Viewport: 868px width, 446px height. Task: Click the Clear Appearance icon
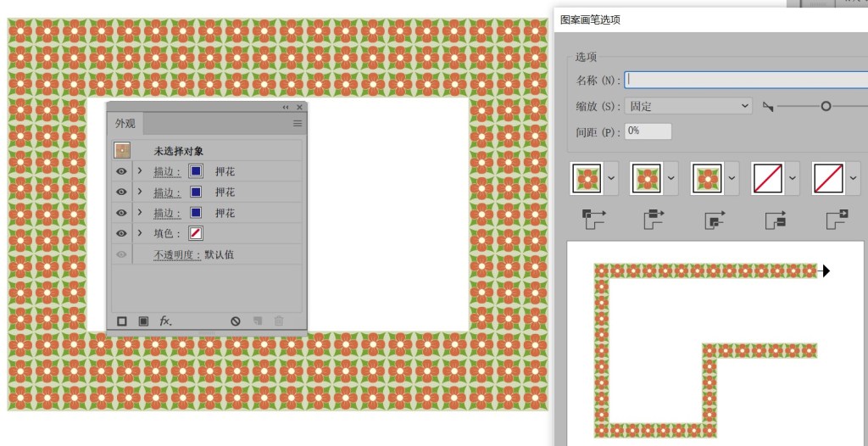(236, 321)
